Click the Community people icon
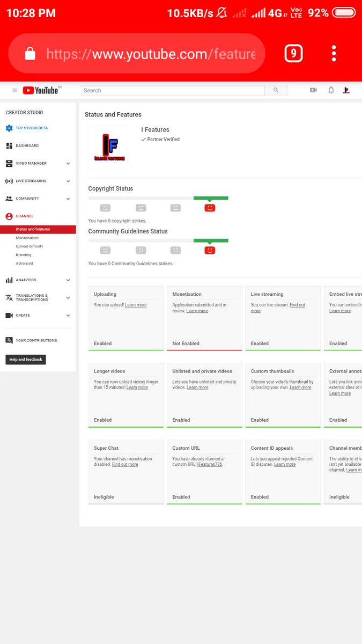Viewport: 362px width, 644px height. [x=9, y=199]
